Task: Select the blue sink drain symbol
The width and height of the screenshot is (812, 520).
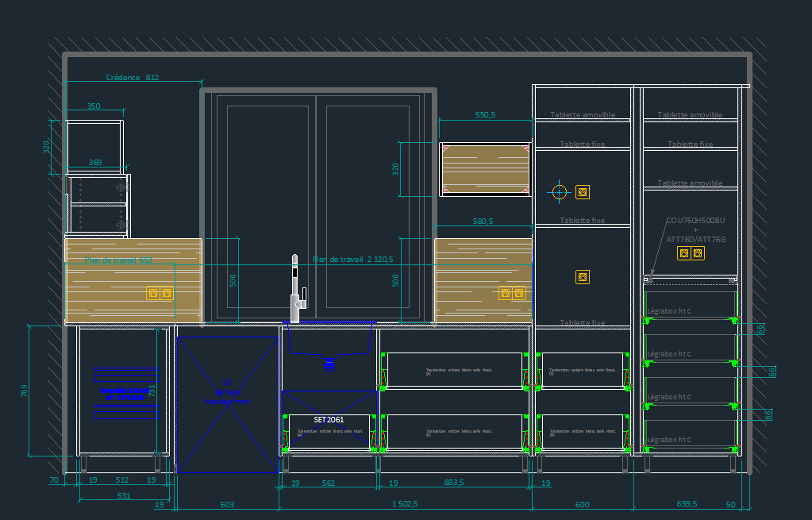Action: point(329,364)
